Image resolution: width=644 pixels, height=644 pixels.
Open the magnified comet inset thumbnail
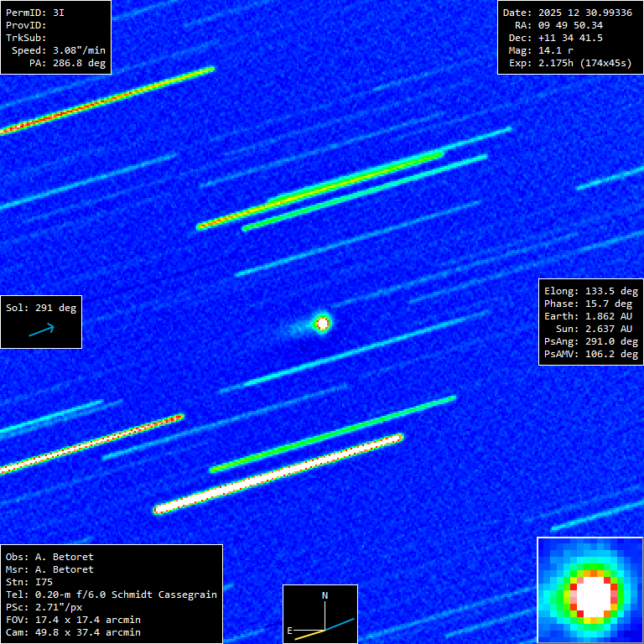589,590
